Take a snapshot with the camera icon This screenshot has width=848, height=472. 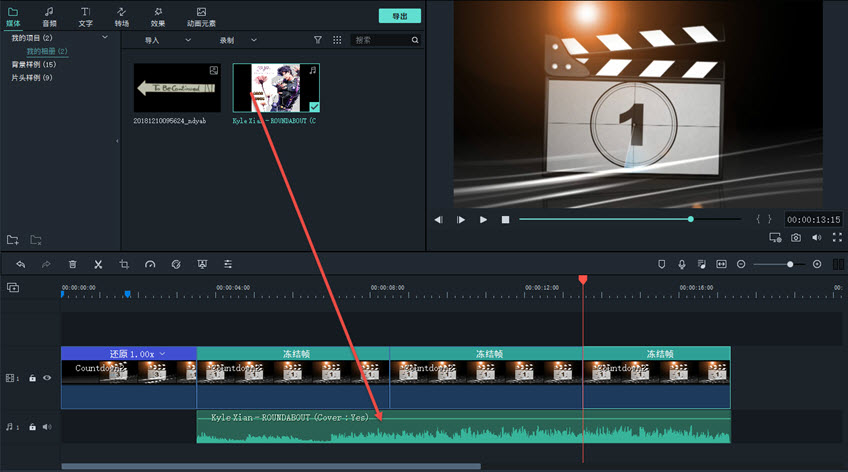click(796, 238)
